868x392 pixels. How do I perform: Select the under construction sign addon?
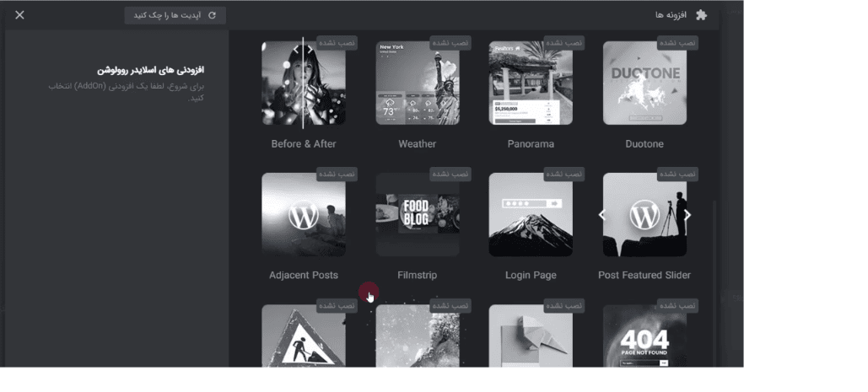click(304, 336)
